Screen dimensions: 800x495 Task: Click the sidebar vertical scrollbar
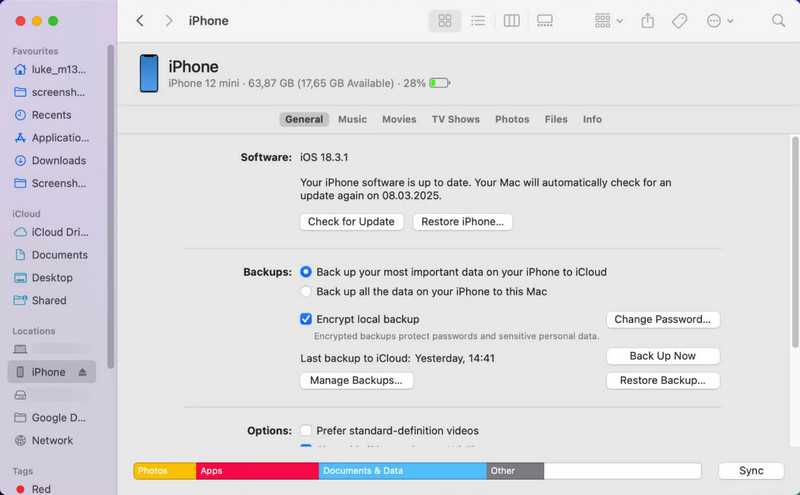click(x=110, y=206)
